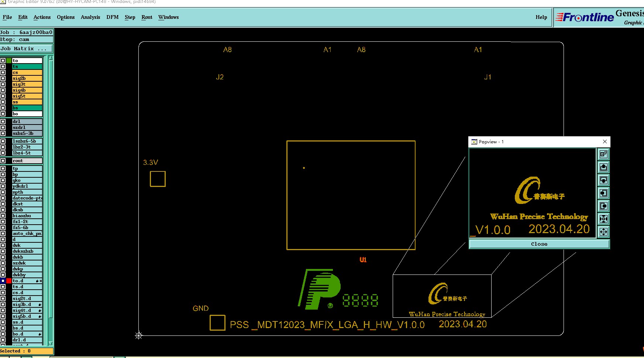
Task: Select the 'ydkdrl' layer row
Action: point(27,186)
